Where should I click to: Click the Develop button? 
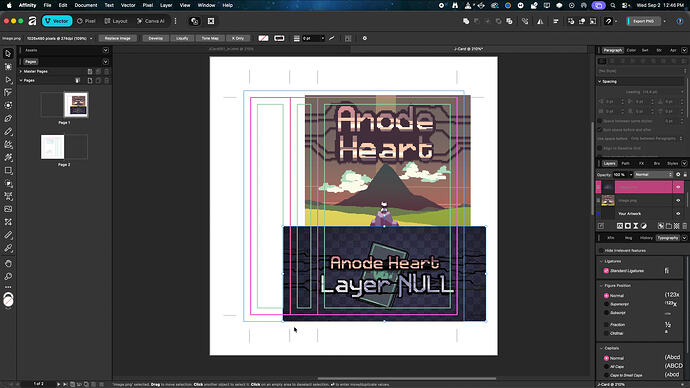[x=155, y=38]
